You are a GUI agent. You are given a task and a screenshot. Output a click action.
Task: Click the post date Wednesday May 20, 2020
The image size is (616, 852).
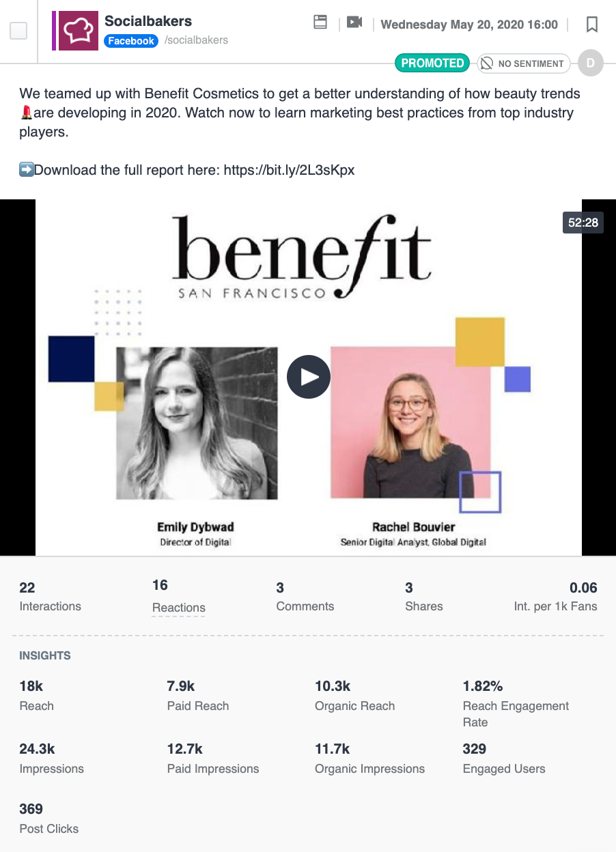click(469, 25)
